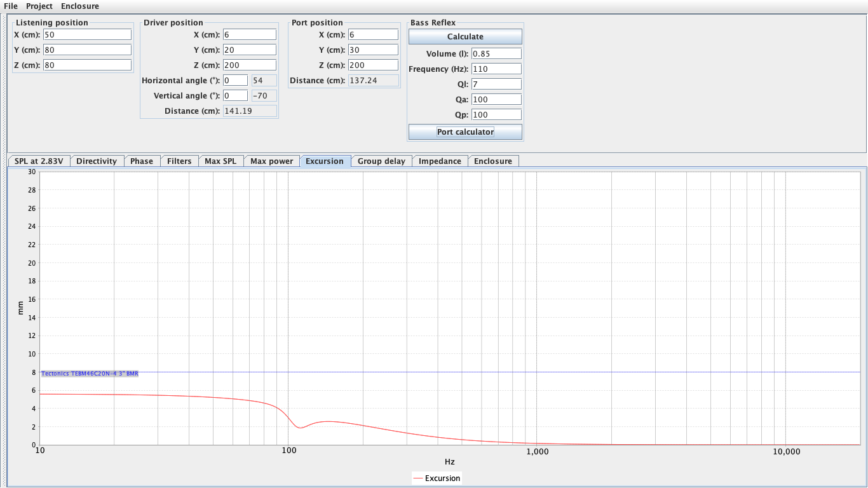Show the Impedance tab
The image size is (868, 488).
click(440, 161)
